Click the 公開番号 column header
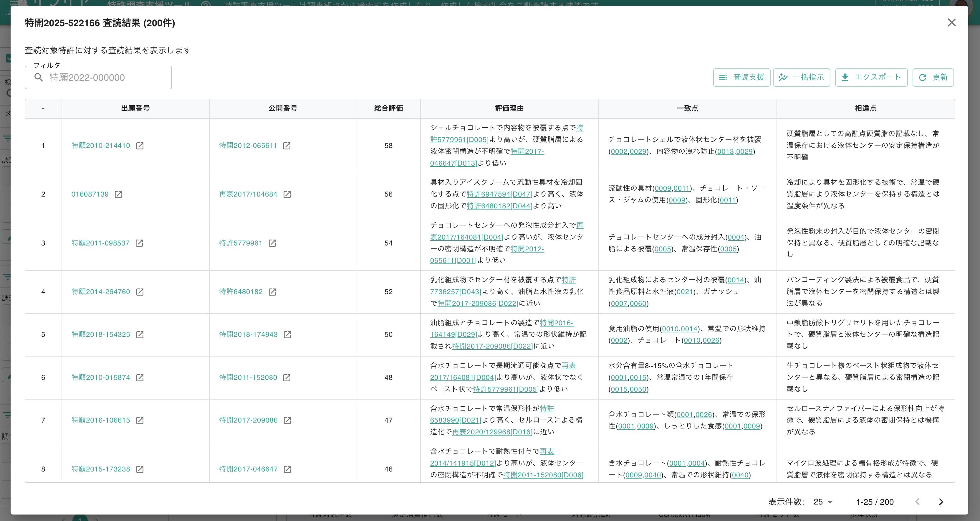Image resolution: width=980 pixels, height=521 pixels. coord(283,108)
